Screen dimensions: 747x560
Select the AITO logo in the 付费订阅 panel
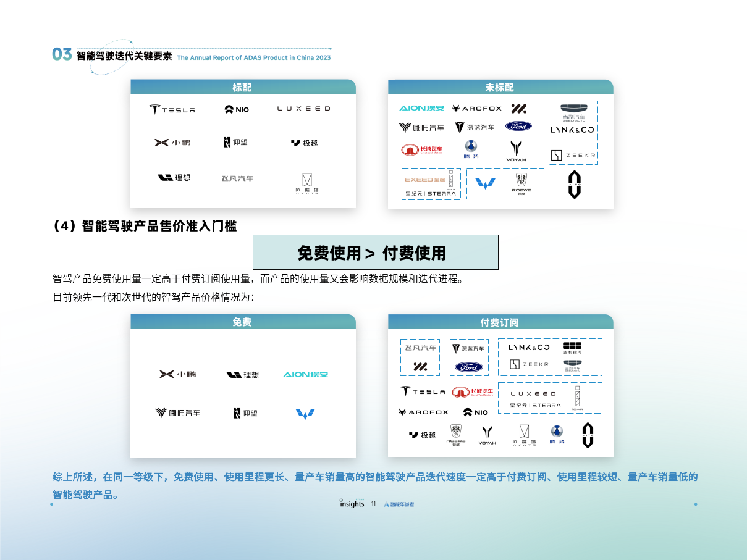(x=588, y=435)
